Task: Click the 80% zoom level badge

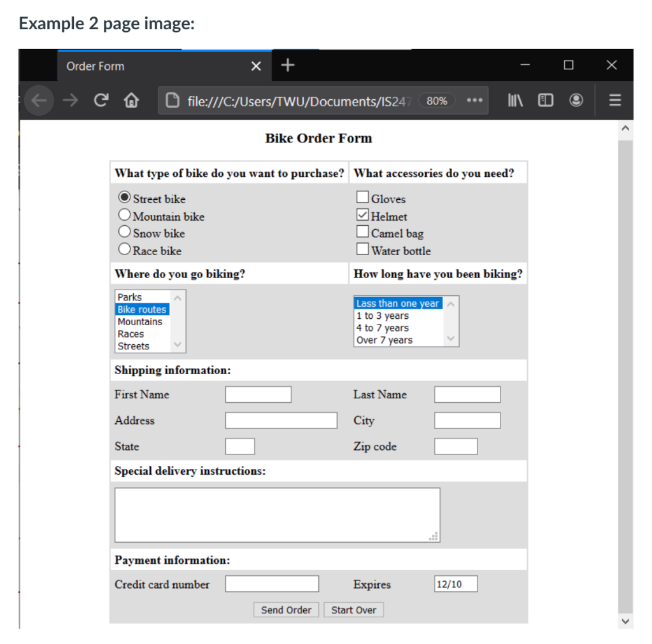Action: point(437,101)
